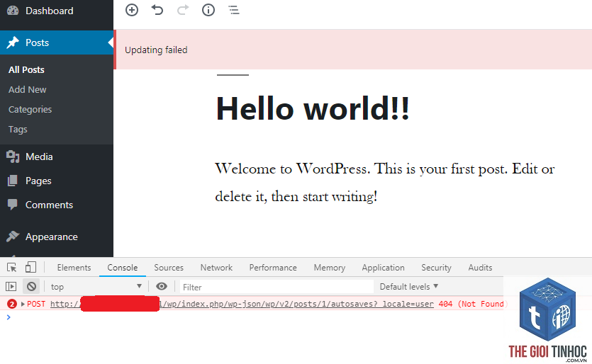Activate DevTools inspect element picker
This screenshot has height=364, width=592.
pos(12,268)
